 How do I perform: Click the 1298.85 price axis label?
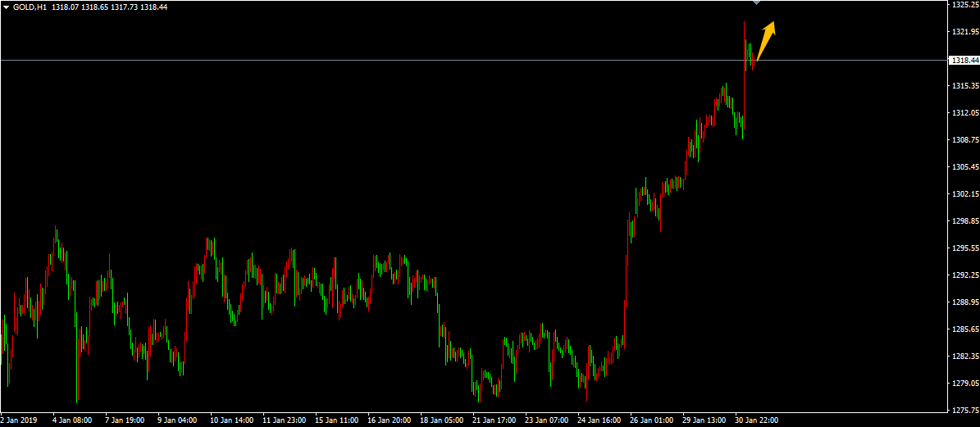point(965,221)
